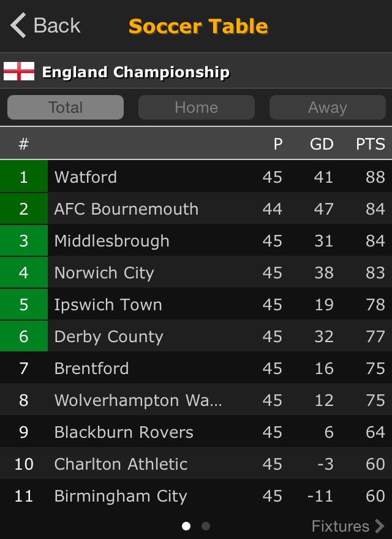Sort by the PTS column header

[370, 144]
